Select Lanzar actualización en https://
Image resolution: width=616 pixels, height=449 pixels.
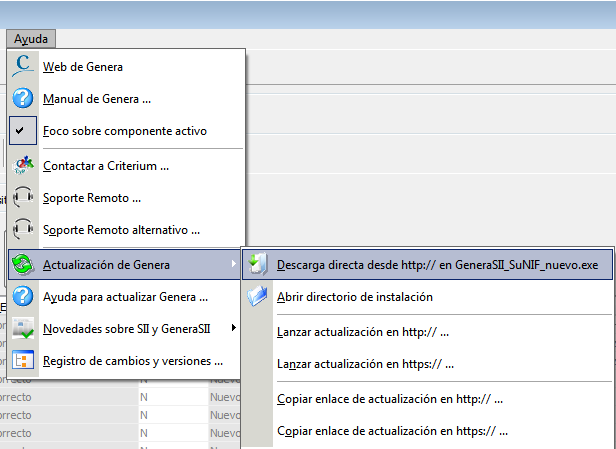click(x=365, y=364)
